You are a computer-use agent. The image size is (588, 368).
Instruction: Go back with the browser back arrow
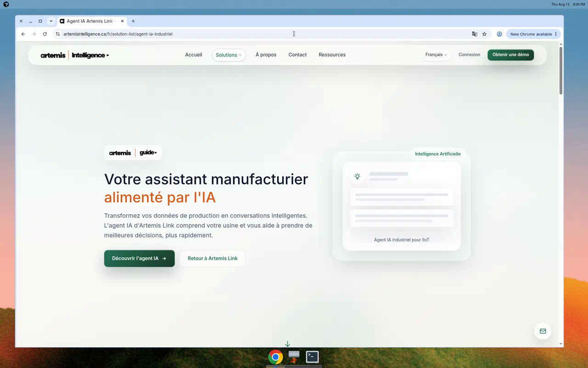tap(23, 34)
